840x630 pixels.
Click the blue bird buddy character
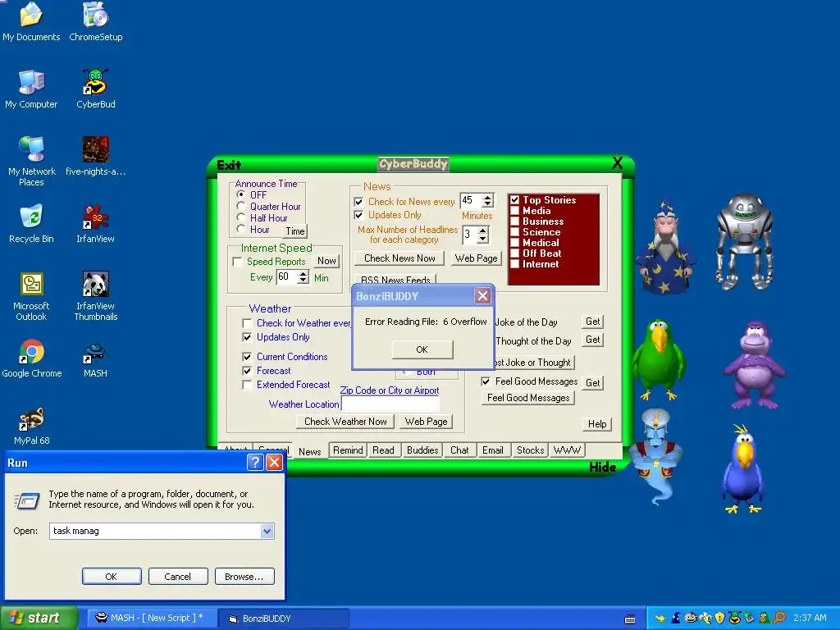(x=742, y=468)
